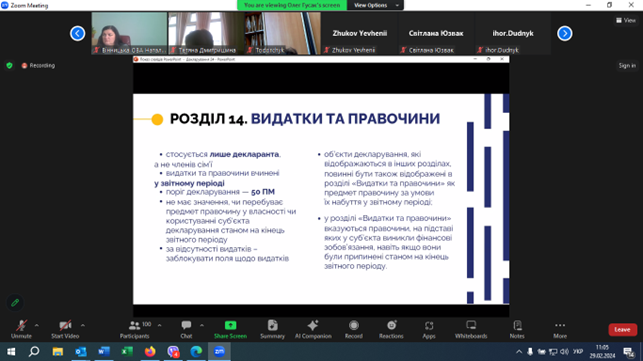The image size is (643, 361).
Task: Open Reactions in the meeting toolbar
Action: click(392, 325)
